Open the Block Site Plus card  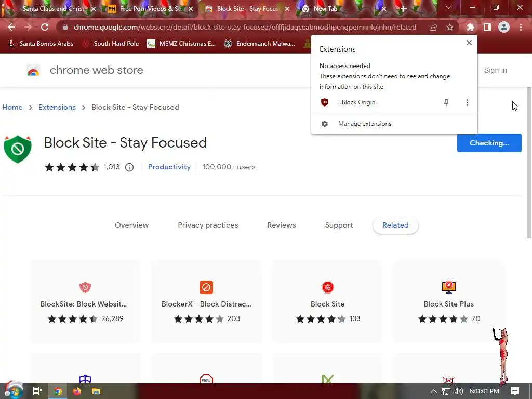pyautogui.click(x=448, y=301)
